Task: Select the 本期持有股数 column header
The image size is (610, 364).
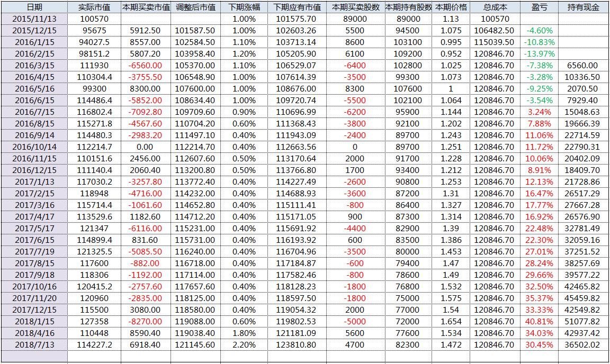Action: point(408,7)
